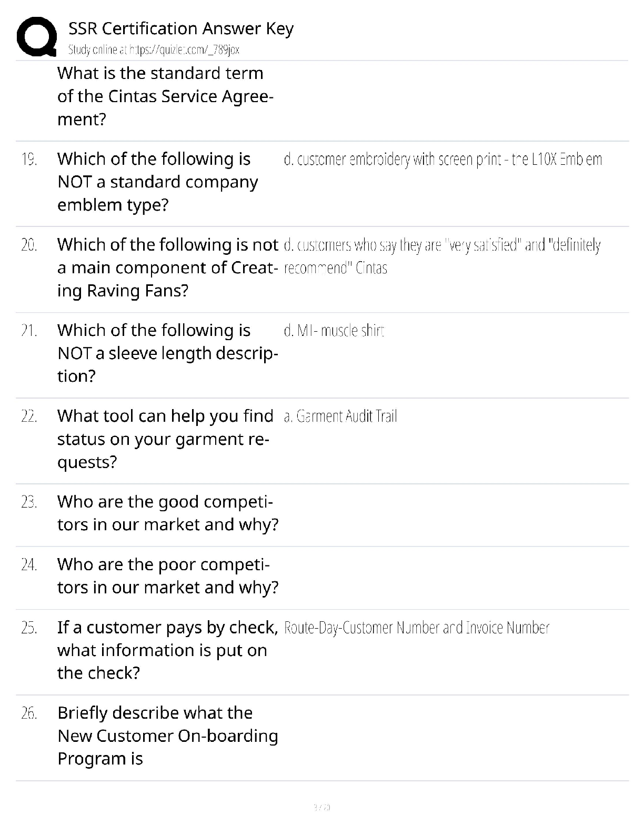This screenshot has width=644, height=834.
Task: Select the New Customer On-boarding Program question
Action: 167,736
